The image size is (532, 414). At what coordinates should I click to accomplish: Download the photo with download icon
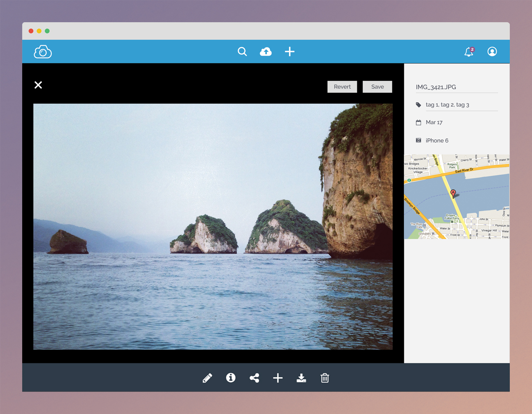(301, 378)
